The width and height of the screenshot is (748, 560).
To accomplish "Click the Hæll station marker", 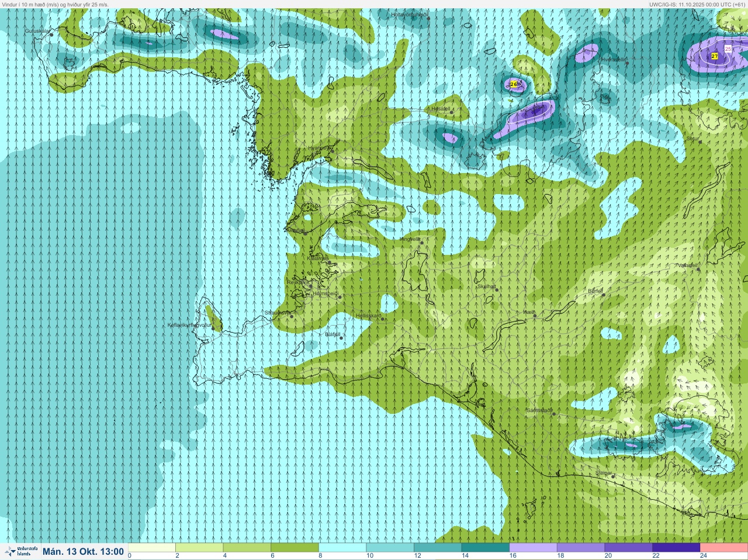I will (535, 316).
